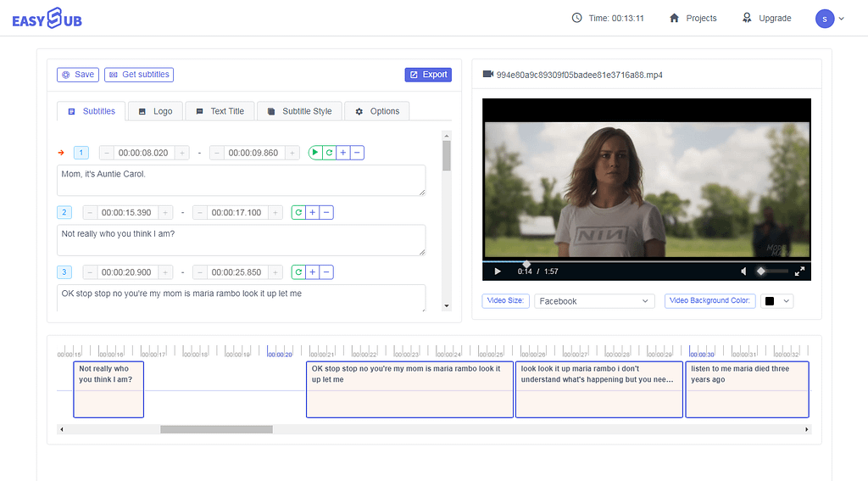Click the Export button
Viewport: 868px width, 481px height.
428,75
